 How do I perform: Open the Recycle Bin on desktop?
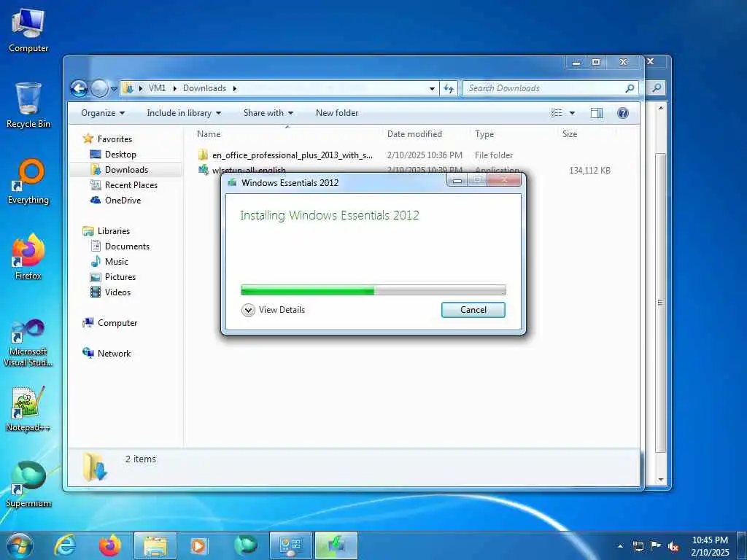coord(28,106)
